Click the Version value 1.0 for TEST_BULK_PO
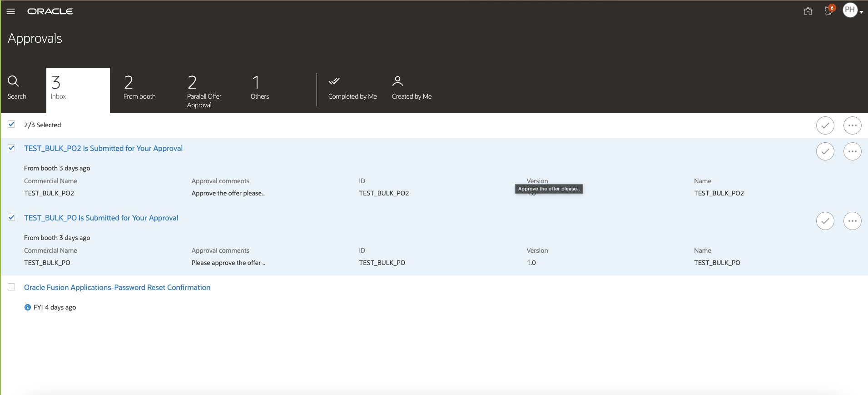 531,263
